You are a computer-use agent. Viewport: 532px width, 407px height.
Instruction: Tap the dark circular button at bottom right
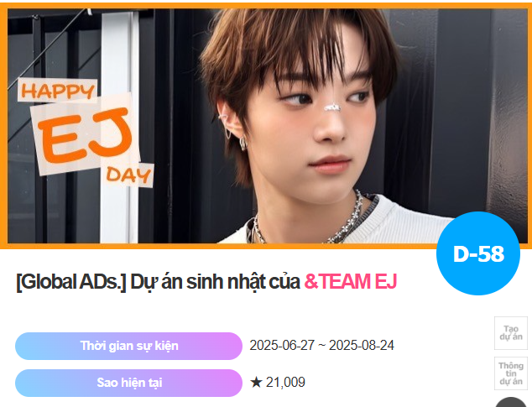511,403
